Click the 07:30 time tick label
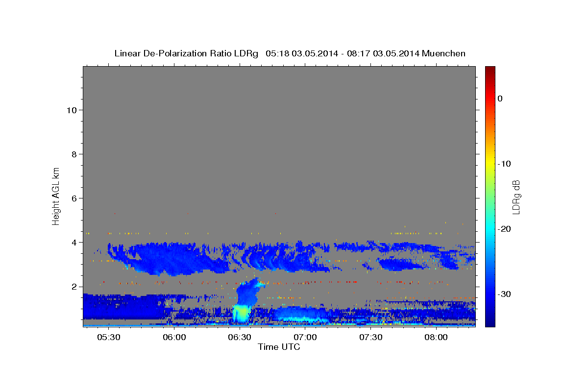 (370, 337)
